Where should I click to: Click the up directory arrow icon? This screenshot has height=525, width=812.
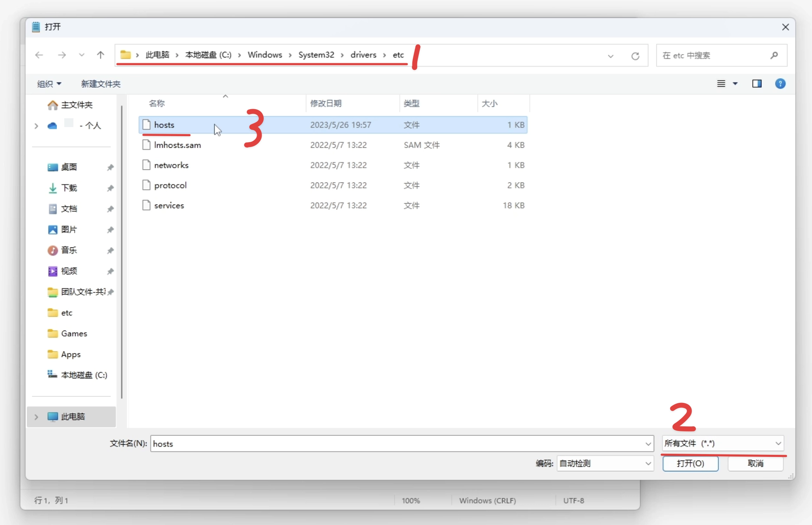point(100,55)
